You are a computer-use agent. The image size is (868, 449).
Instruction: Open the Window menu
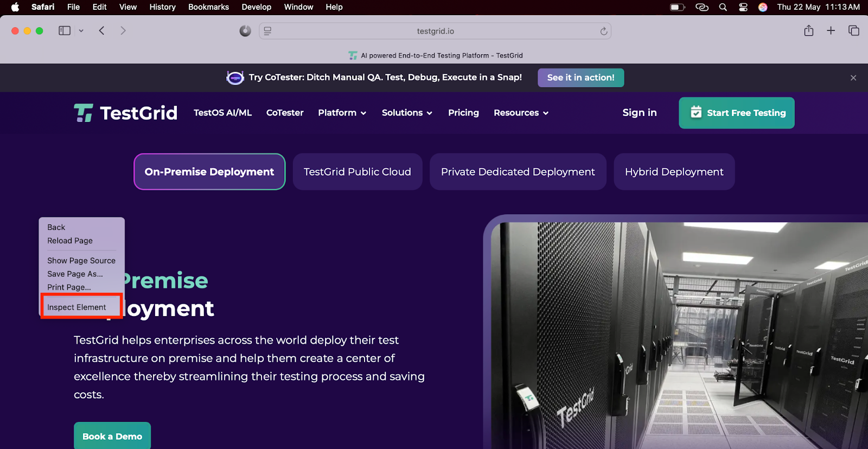298,7
